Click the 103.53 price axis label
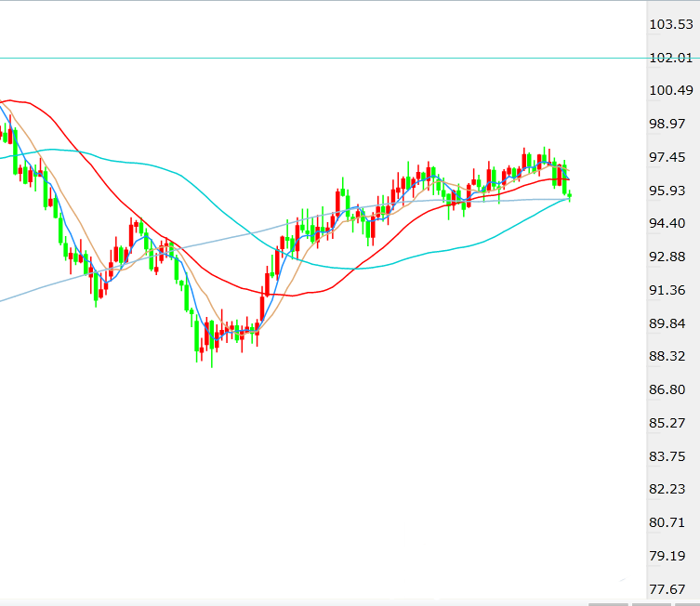Viewport: 700px width, 606px height. coord(671,24)
